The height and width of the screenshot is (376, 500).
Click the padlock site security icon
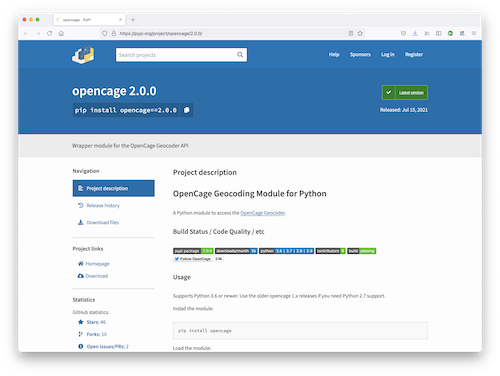click(x=114, y=33)
